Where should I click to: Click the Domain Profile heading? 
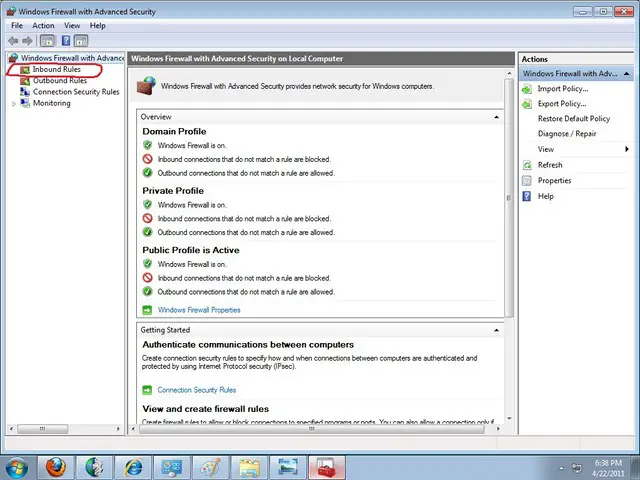(x=174, y=132)
